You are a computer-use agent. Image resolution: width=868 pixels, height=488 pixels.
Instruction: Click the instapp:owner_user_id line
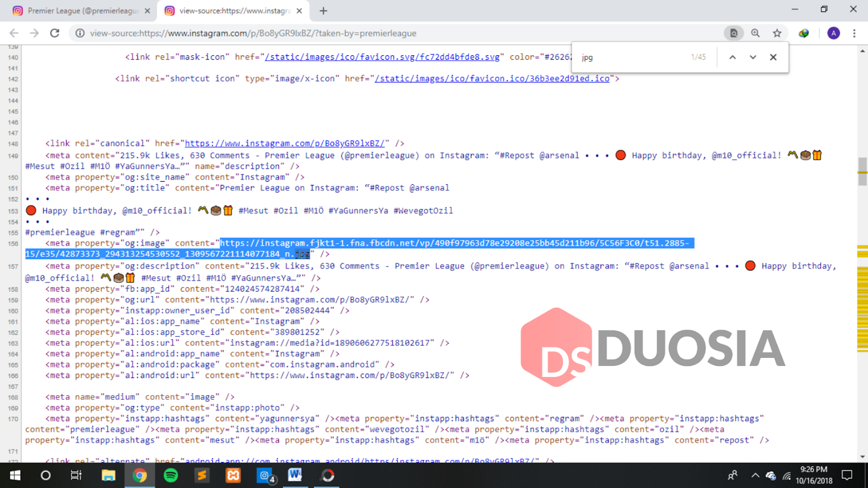coord(197,311)
